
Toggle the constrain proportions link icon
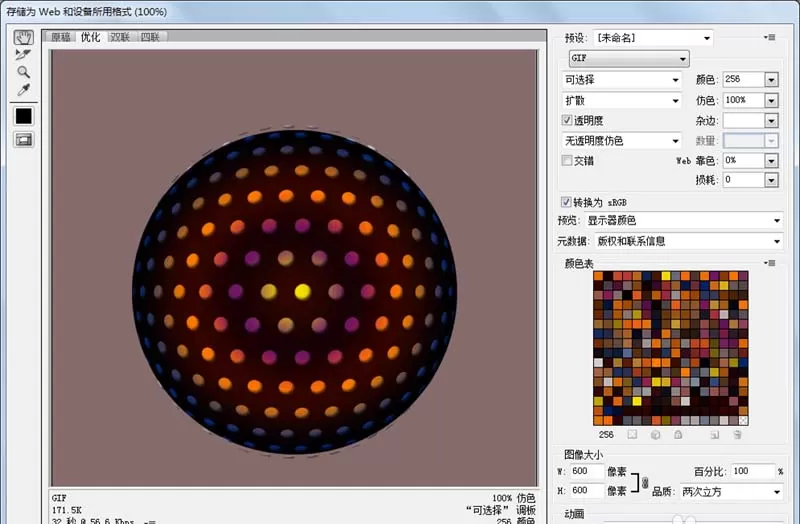coord(645,482)
